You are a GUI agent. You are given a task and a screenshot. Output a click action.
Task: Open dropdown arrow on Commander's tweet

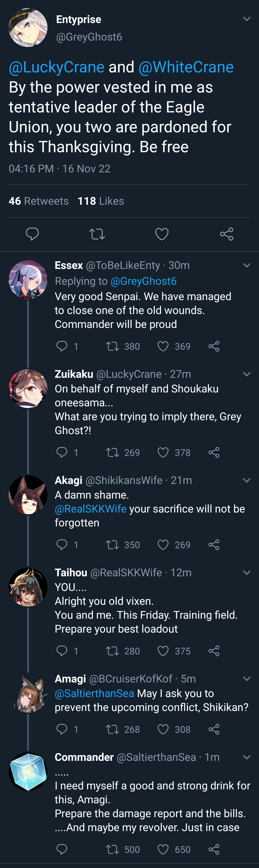(247, 757)
